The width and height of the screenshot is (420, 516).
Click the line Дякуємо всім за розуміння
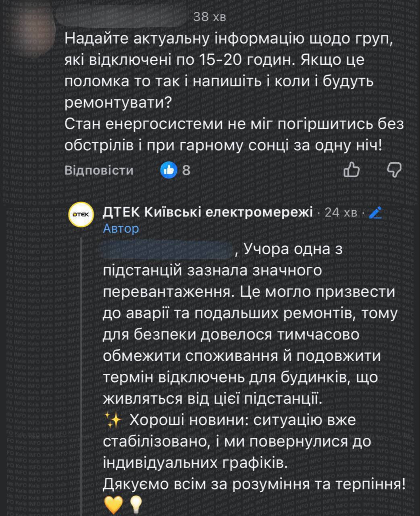coord(254,483)
